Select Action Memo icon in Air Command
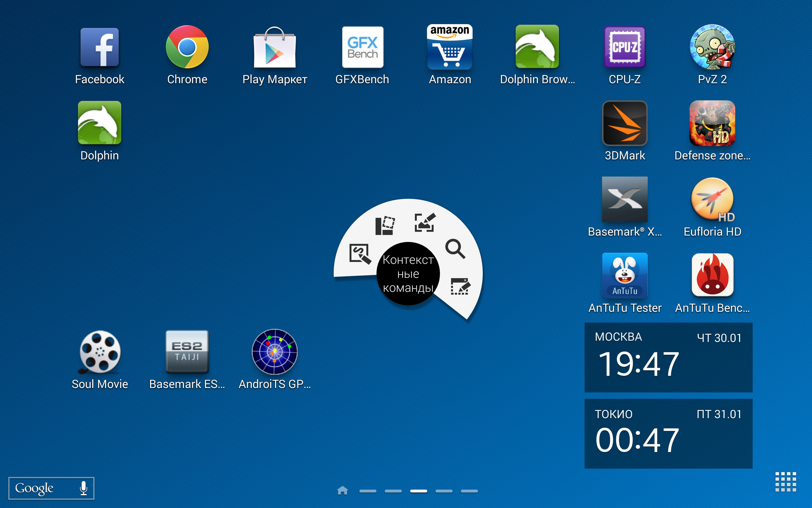 click(x=360, y=254)
